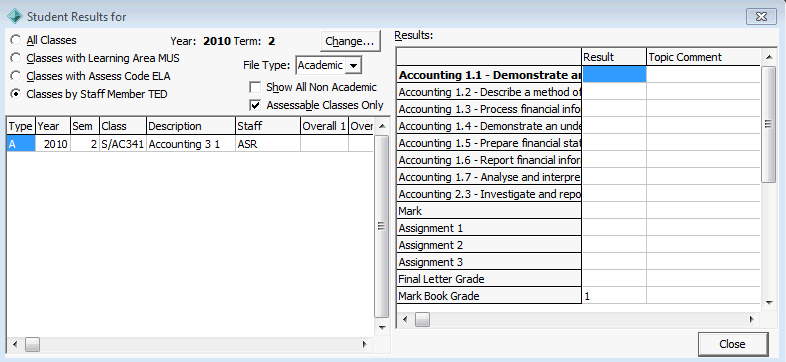Close the dialog with the X button
This screenshot has height=362, width=786.
point(761,17)
